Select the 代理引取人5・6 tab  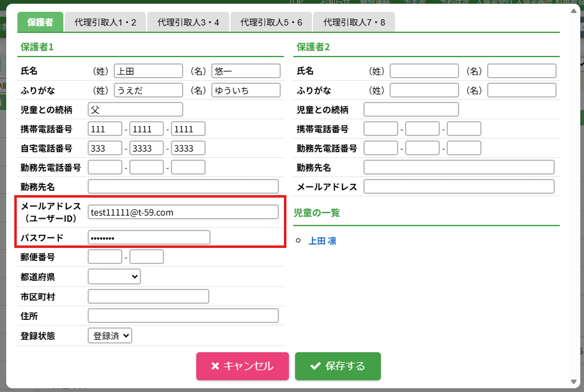(x=271, y=22)
